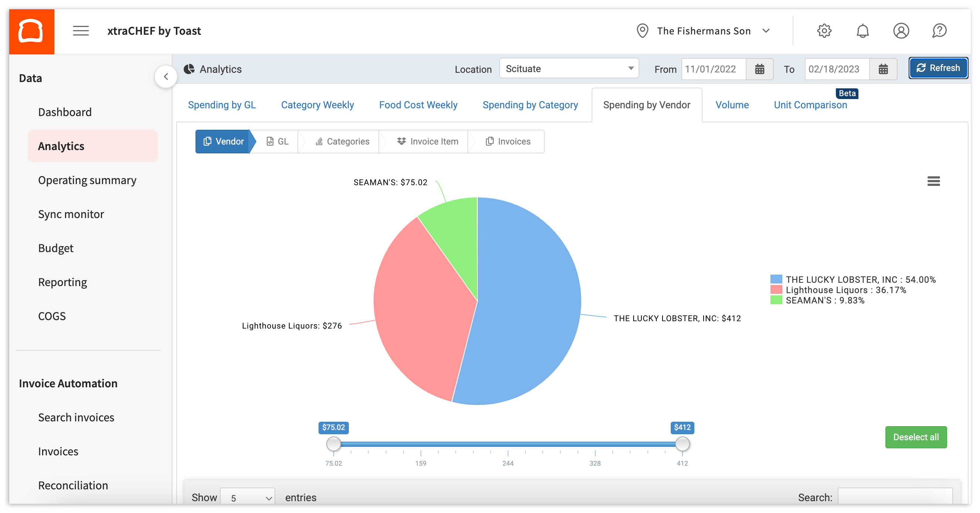Click the Refresh button

coord(938,68)
